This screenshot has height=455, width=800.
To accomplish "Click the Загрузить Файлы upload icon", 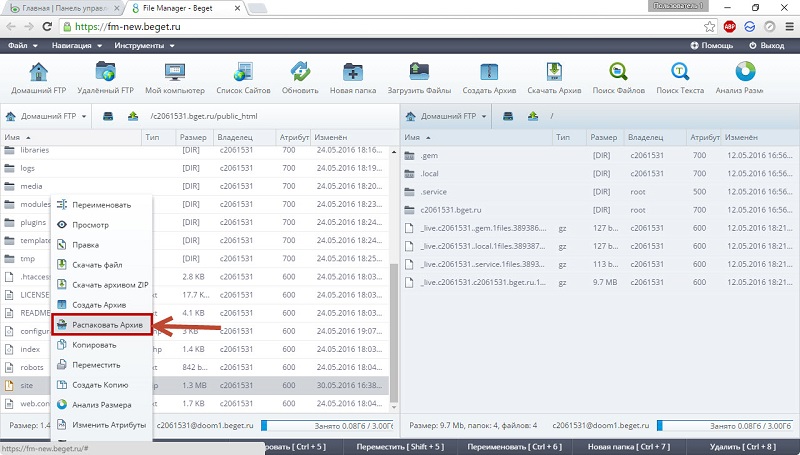I will point(419,78).
